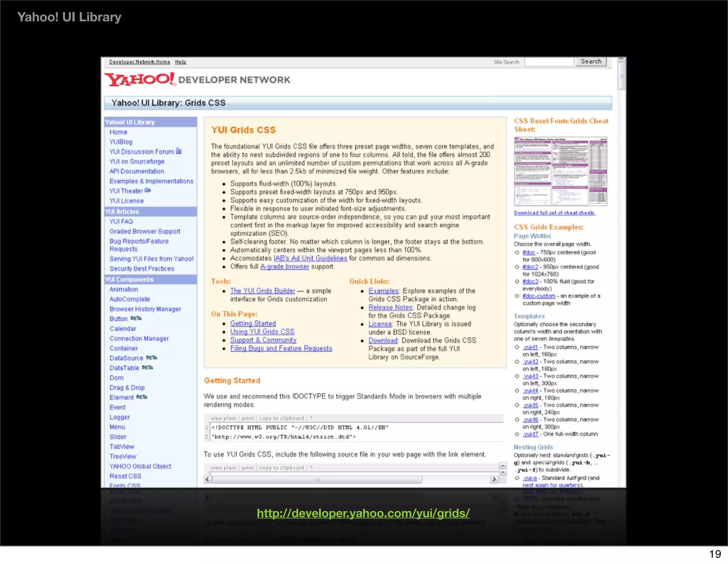728x564 pixels.
Task: Open YUI on Sourceforge sidebar link
Action: tap(137, 161)
